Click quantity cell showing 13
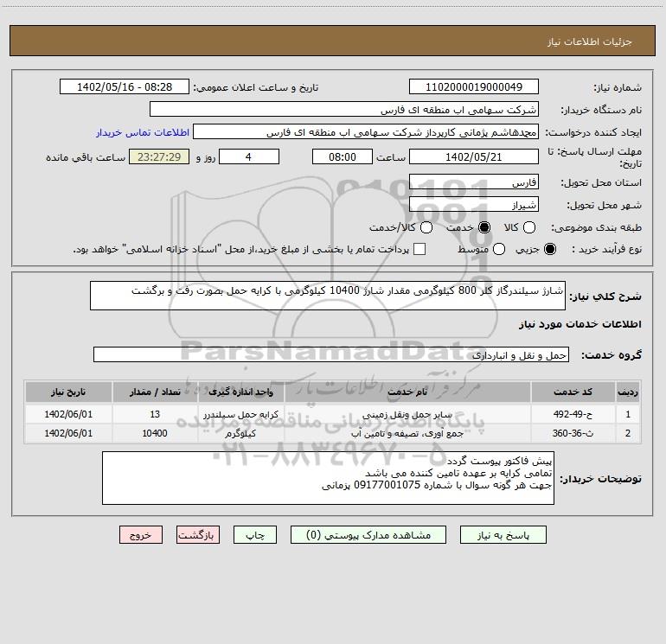 [155, 414]
